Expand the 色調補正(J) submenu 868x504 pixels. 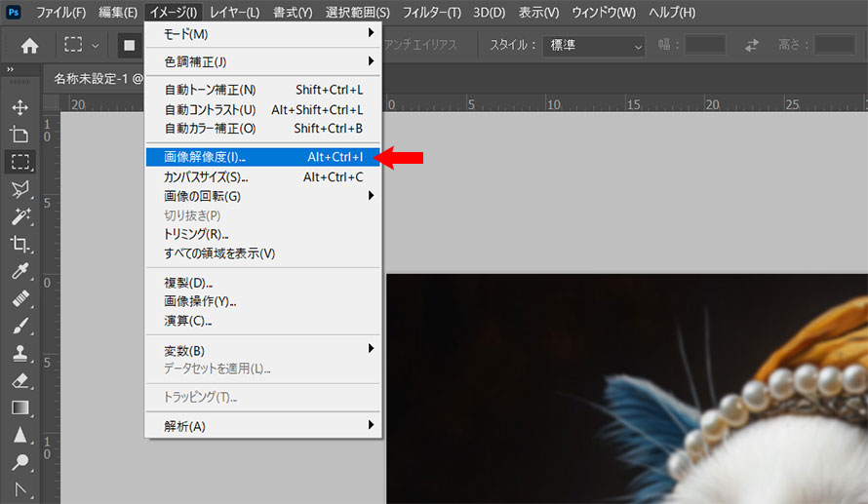pyautogui.click(x=263, y=62)
